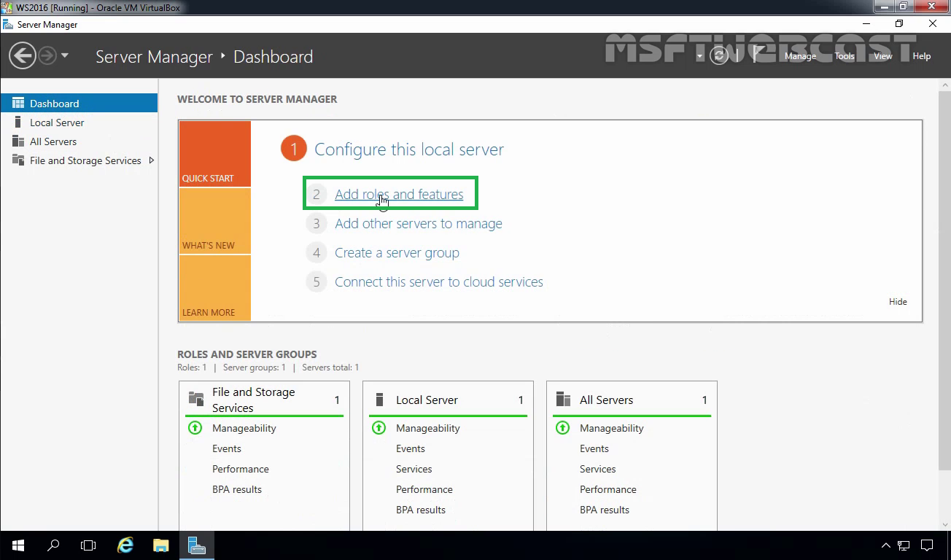Image resolution: width=951 pixels, height=560 pixels.
Task: Click the Dashboard icon in sidebar
Action: click(x=18, y=104)
